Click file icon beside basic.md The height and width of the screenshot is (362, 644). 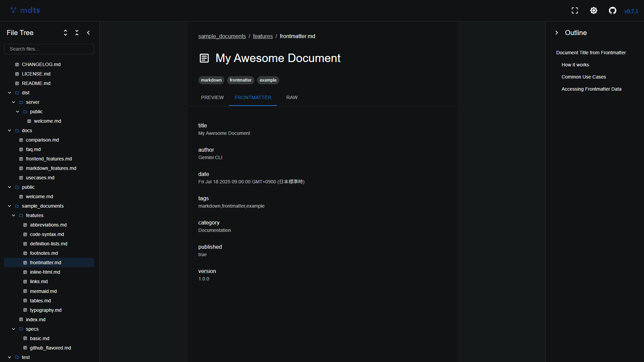coord(25,338)
